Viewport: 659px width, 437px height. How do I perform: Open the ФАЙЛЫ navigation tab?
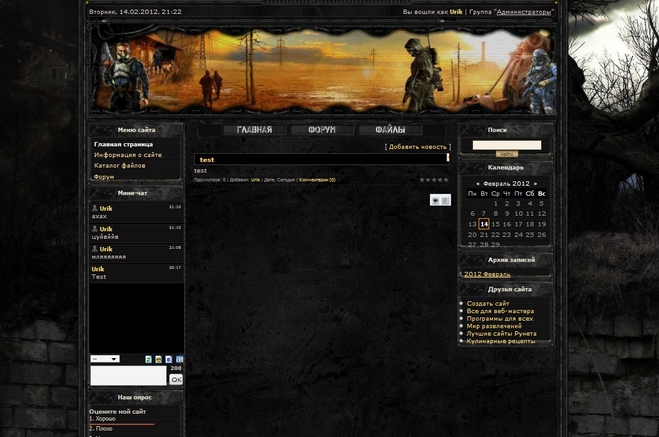[390, 130]
